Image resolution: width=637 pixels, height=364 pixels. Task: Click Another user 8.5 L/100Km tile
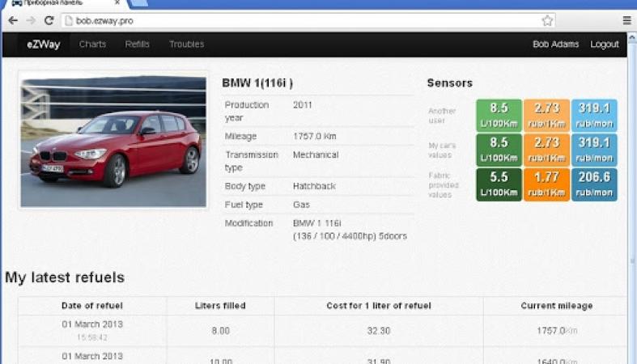click(x=499, y=115)
